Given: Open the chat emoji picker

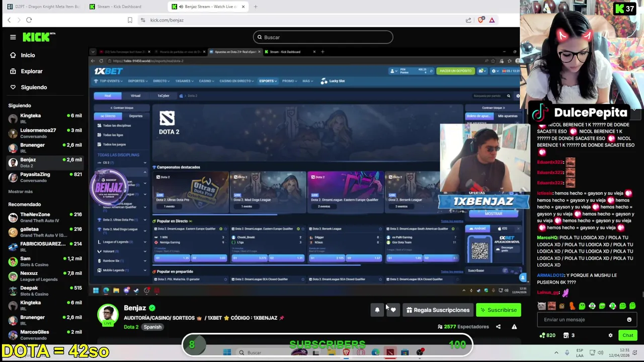Looking at the screenshot, I should click(x=629, y=320).
